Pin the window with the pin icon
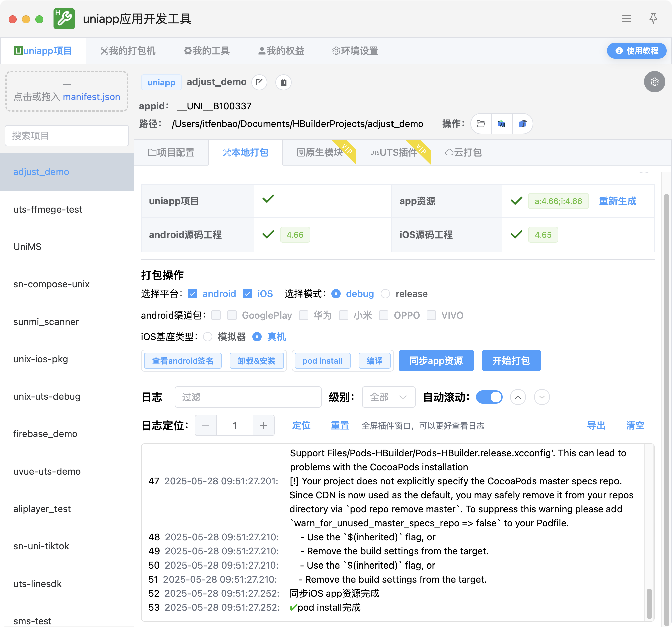Image resolution: width=672 pixels, height=627 pixels. [653, 19]
